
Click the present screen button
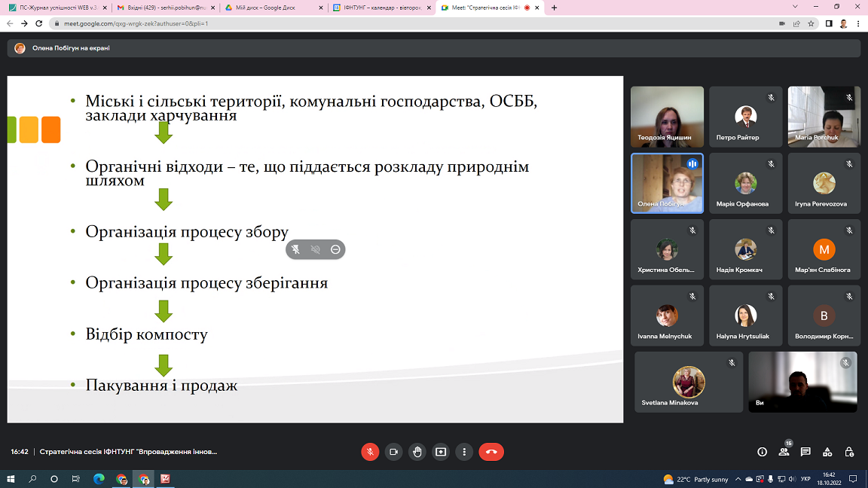coord(441,452)
